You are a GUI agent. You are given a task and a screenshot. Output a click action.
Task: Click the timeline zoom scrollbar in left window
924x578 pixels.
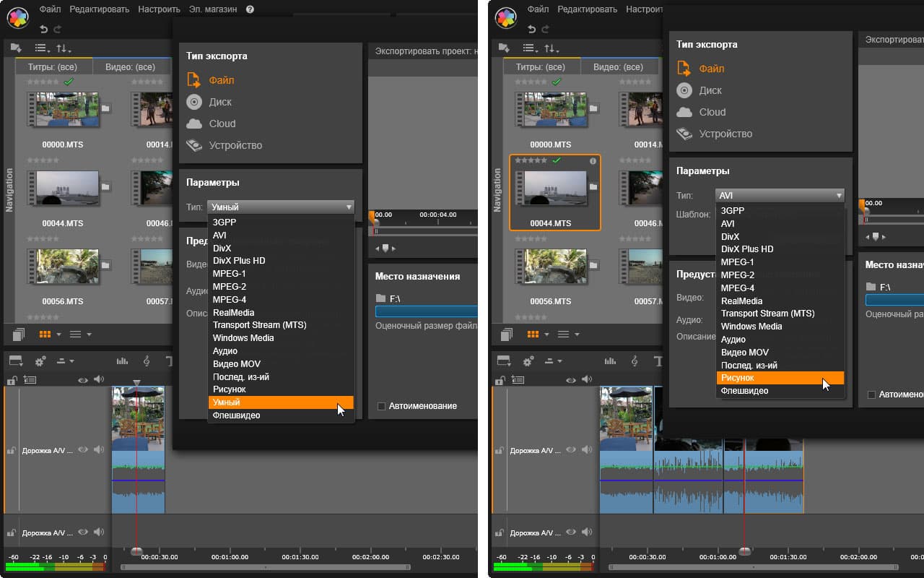(x=267, y=567)
